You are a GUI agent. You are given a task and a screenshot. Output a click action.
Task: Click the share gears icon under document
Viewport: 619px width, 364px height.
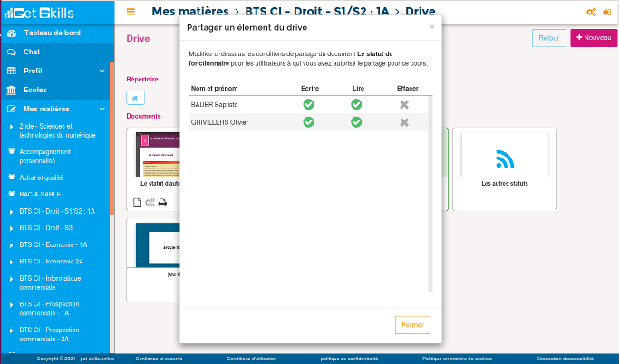(150, 203)
